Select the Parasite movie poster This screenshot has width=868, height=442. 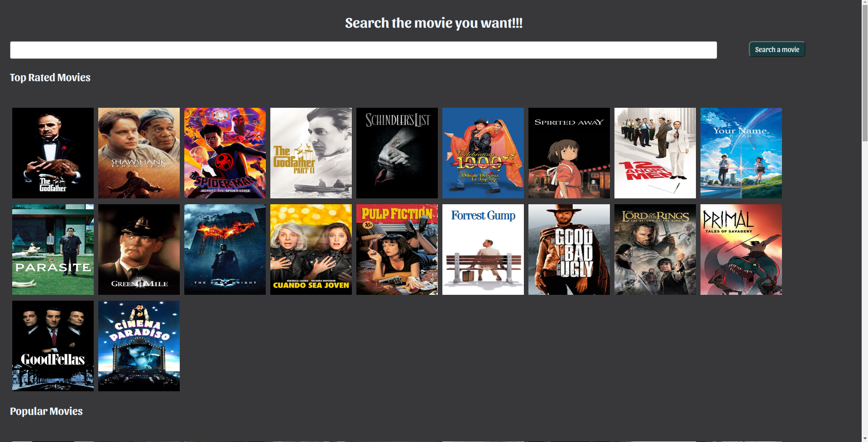coord(53,250)
